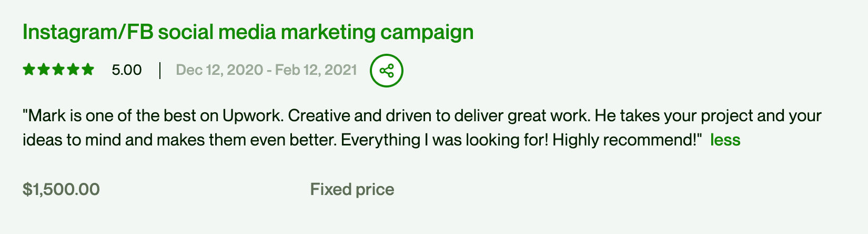Image resolution: width=868 pixels, height=234 pixels.
Task: Collapse the review with the less link
Action: (725, 140)
